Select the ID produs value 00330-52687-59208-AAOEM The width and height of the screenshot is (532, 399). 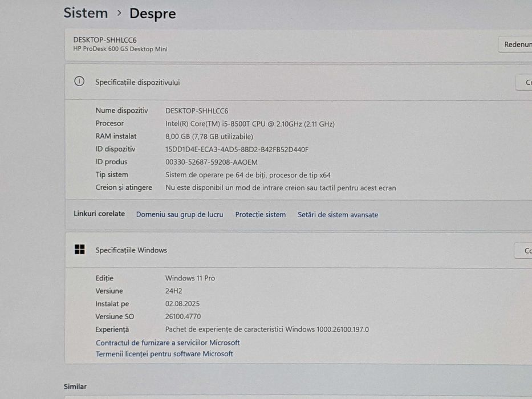(212, 162)
